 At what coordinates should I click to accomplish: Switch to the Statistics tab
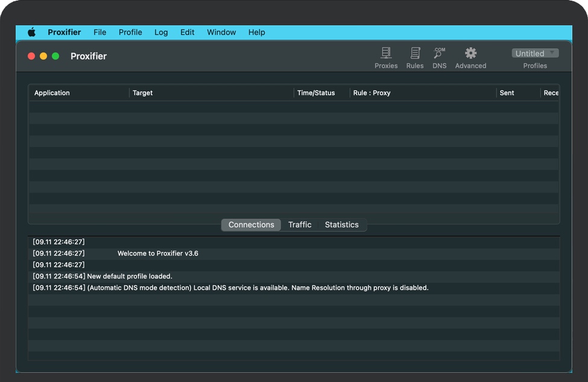[x=341, y=225]
